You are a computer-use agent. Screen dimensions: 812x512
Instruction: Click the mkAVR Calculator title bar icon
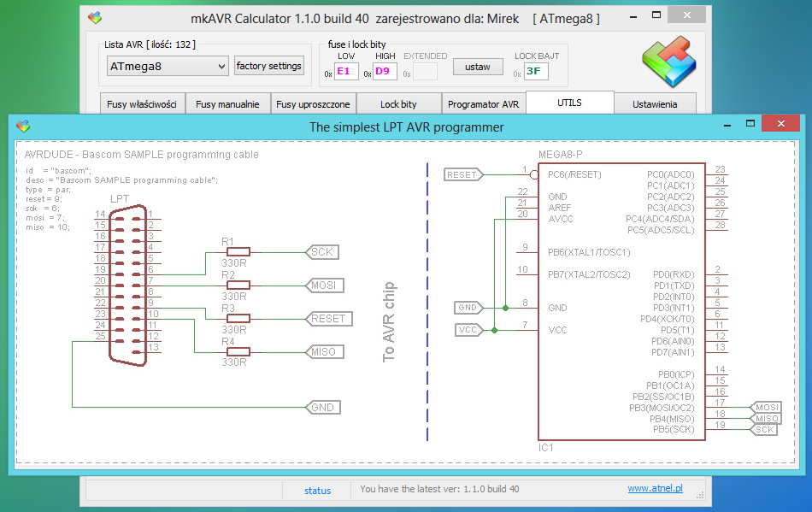[x=95, y=18]
